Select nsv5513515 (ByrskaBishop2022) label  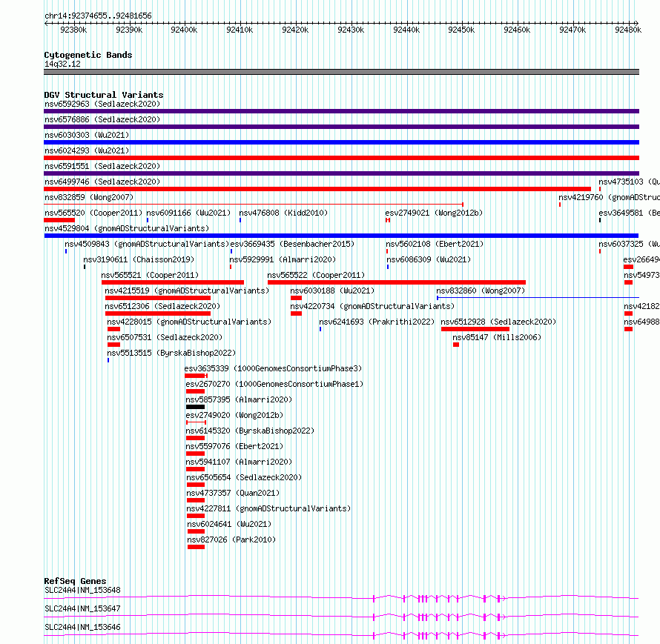[x=171, y=353]
